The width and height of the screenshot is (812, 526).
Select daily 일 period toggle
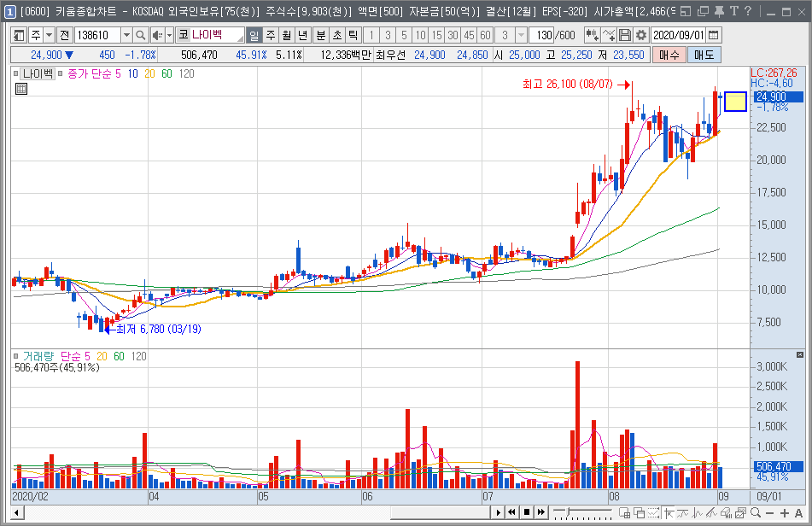pos(254,35)
